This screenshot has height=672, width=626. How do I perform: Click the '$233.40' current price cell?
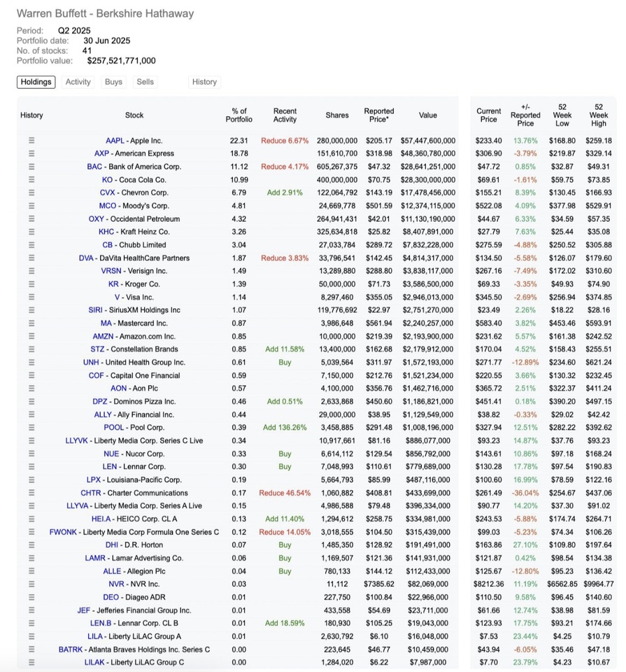click(x=488, y=141)
